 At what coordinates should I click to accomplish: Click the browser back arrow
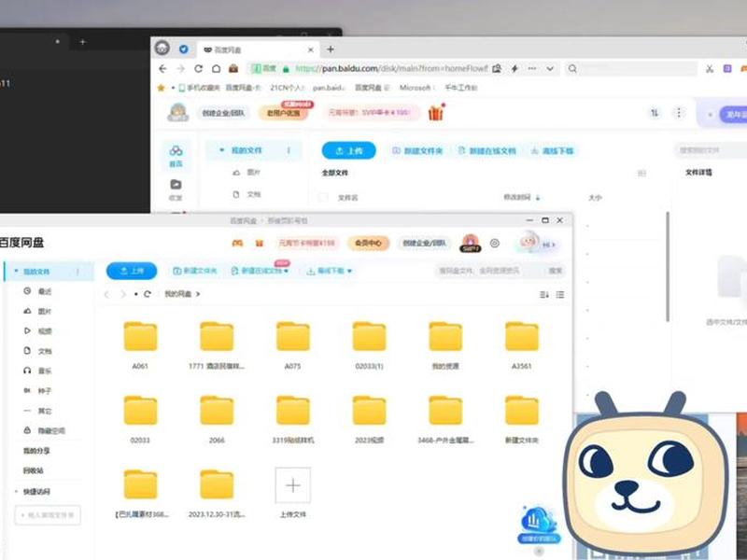[162, 68]
